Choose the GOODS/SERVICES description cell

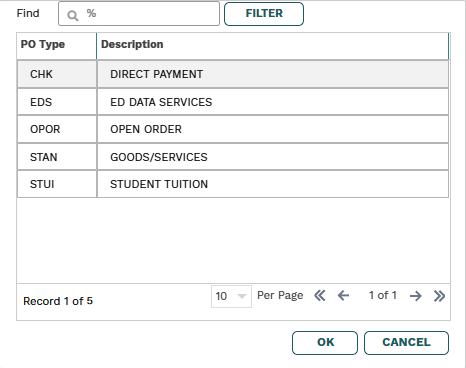273,157
